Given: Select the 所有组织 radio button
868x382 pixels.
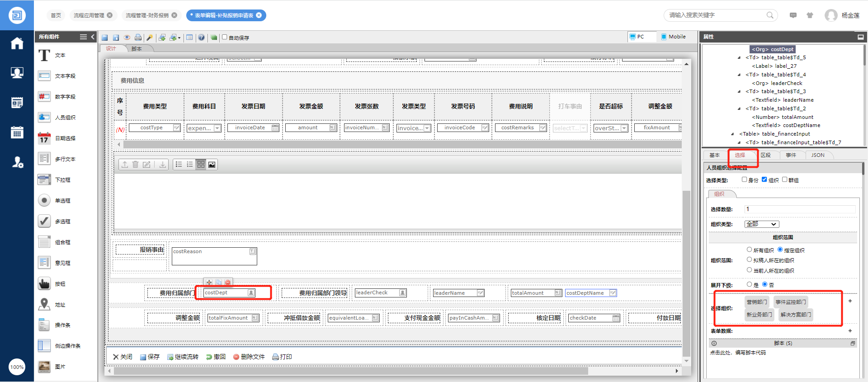Looking at the screenshot, I should click(x=749, y=250).
